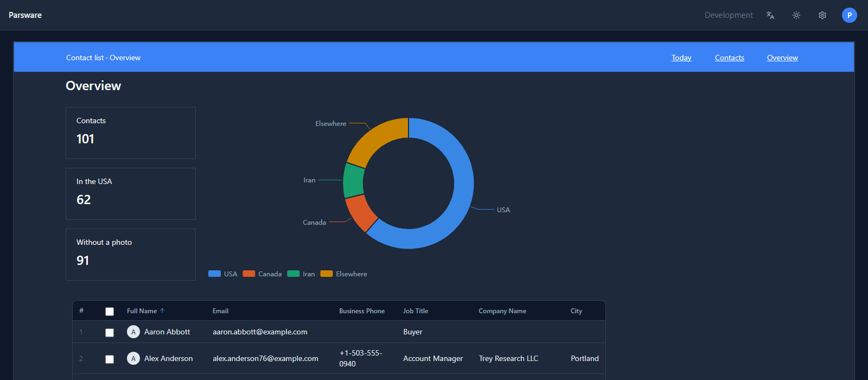Click the Full Name sort arrow
Viewport: 868px width, 380px height.
click(x=162, y=311)
